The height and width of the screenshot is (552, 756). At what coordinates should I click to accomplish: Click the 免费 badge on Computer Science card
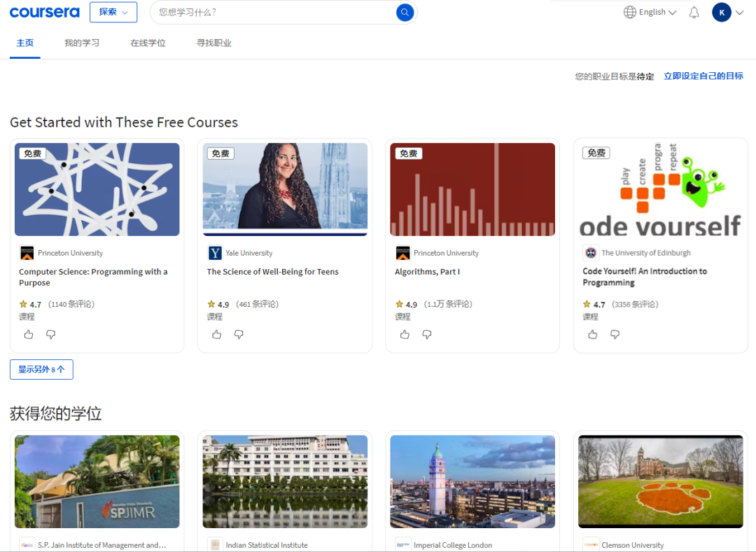(33, 153)
